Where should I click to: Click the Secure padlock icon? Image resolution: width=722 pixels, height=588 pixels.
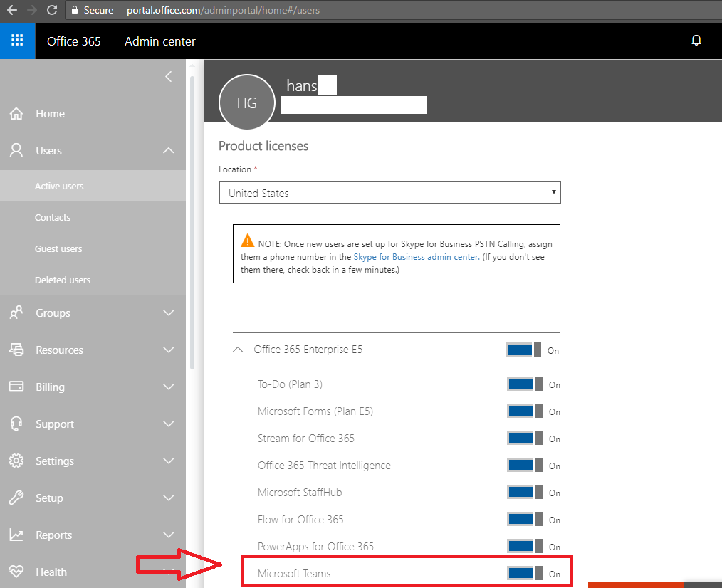click(75, 10)
